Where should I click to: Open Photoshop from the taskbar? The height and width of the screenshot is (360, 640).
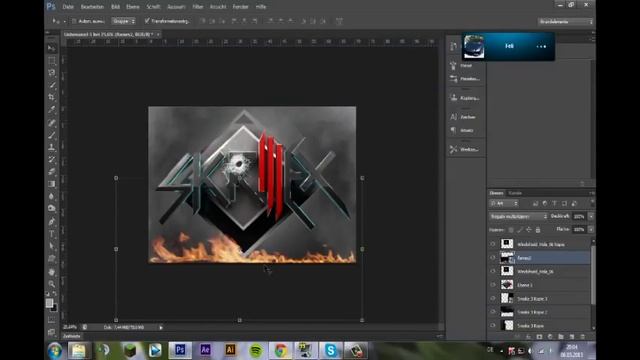pos(180,350)
